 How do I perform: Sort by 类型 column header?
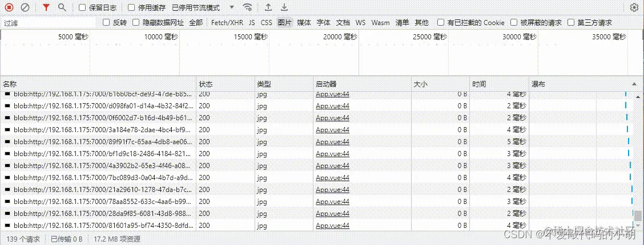coord(284,84)
